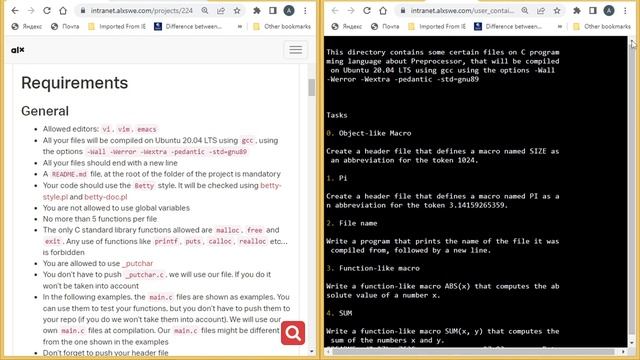Open Imported From IE folder in left browser

117,27
